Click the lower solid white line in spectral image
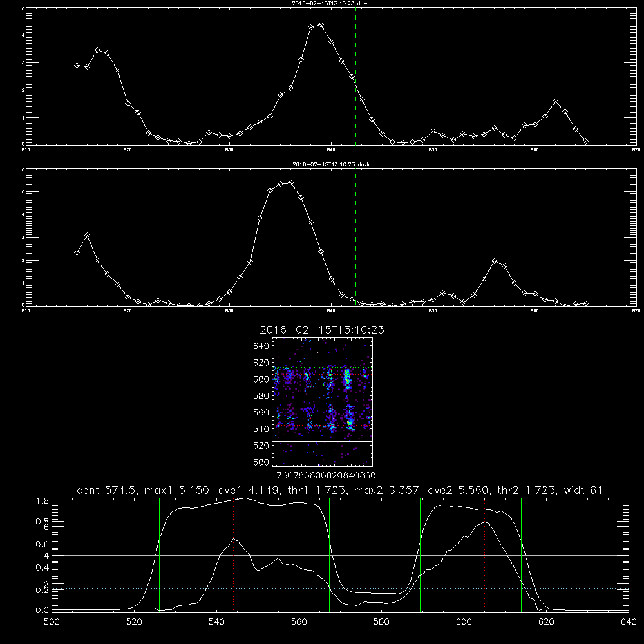The height and width of the screenshot is (644, 644). click(323, 442)
